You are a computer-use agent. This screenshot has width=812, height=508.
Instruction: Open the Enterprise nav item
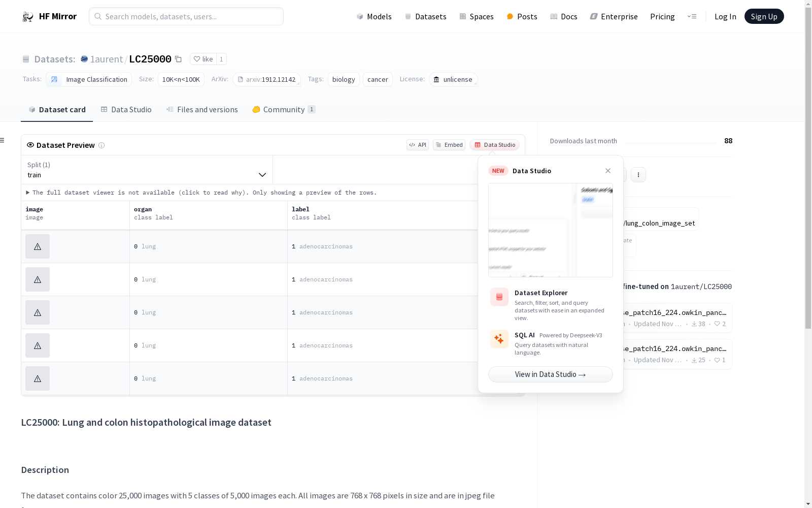(614, 16)
